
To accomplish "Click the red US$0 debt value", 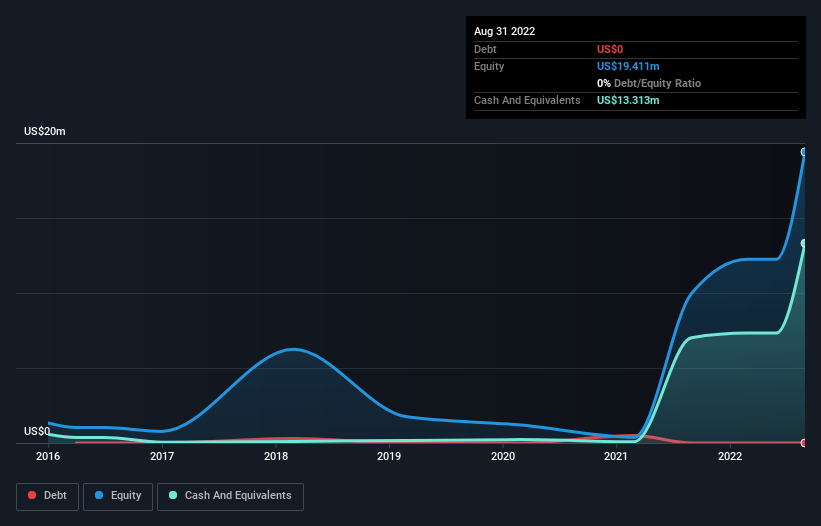I will 610,49.
